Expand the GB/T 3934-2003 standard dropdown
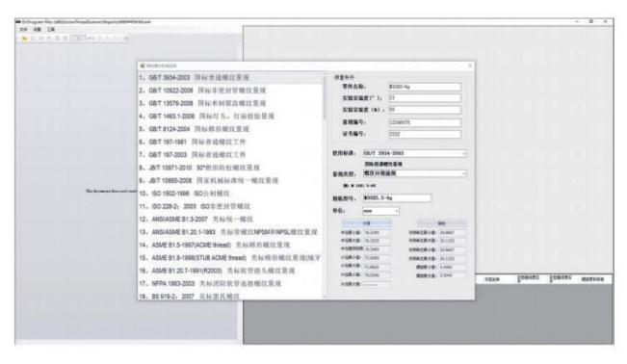 (463, 153)
